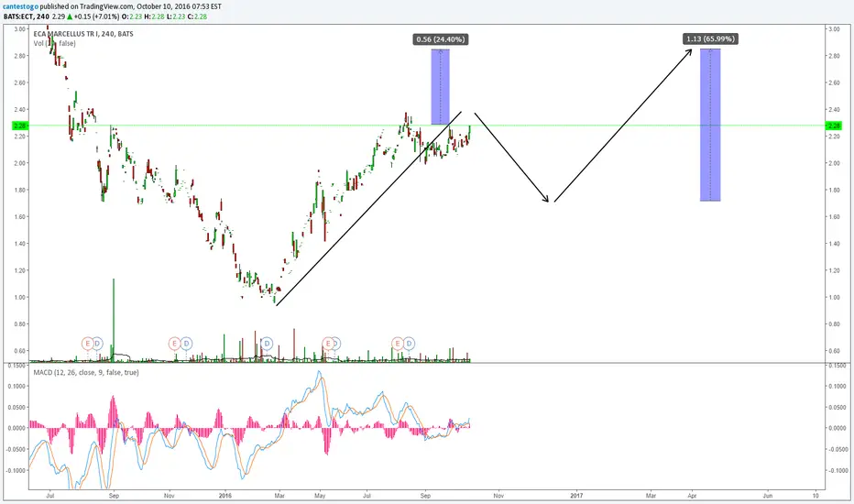This screenshot has width=854, height=504.
Task: Click the BATS:ECT, 240 symbol header
Action: 26,16
